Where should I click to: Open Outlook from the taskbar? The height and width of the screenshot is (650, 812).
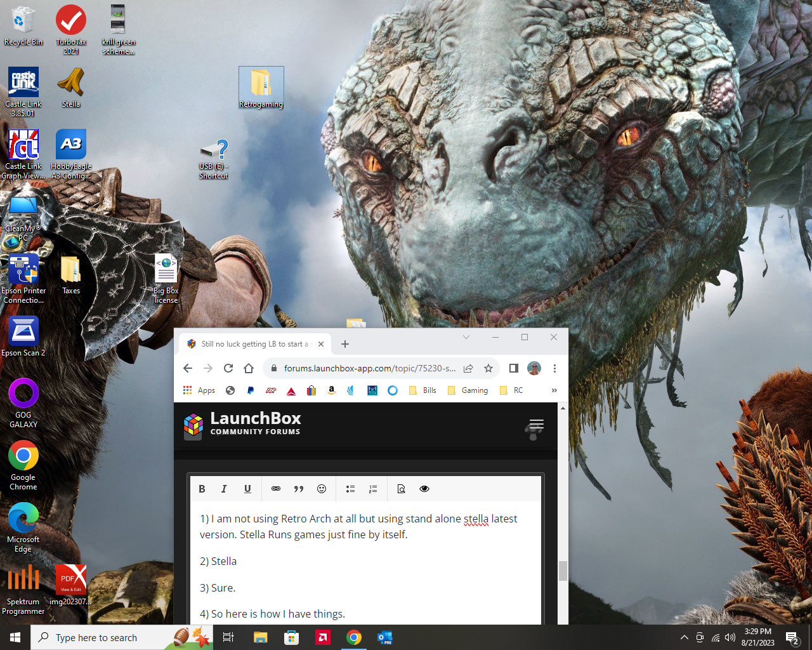click(x=385, y=637)
